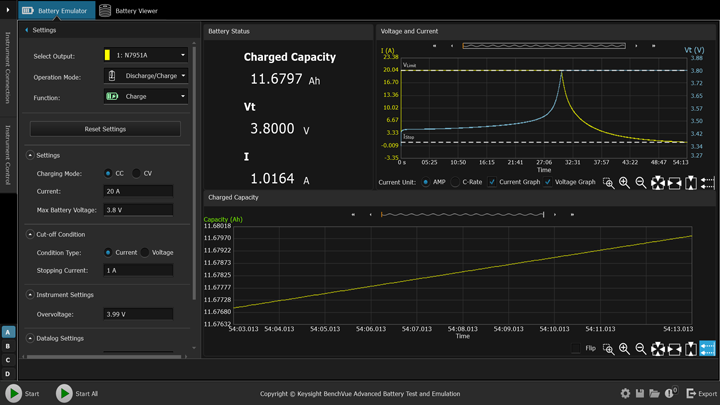This screenshot has width=720, height=405.
Task: Open the folder icon in the bottom bar
Action: [654, 394]
